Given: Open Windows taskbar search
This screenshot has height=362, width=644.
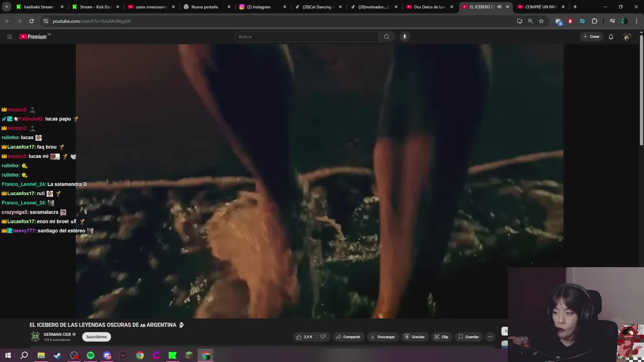Looking at the screenshot, I should click(x=24, y=355).
